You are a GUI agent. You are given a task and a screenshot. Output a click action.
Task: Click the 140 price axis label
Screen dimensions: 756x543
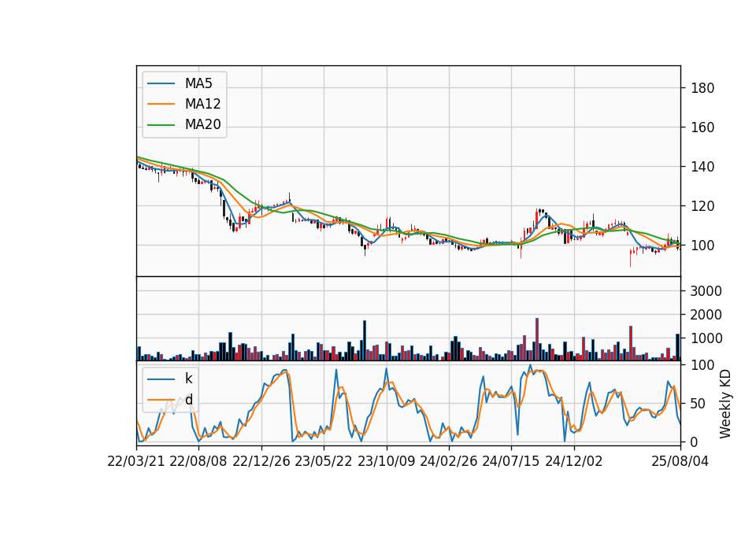click(702, 167)
